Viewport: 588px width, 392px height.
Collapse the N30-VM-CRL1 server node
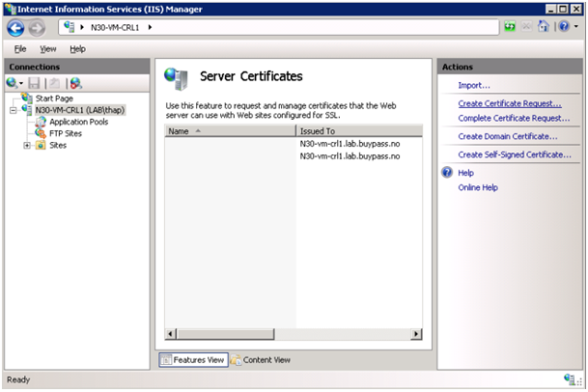14,110
